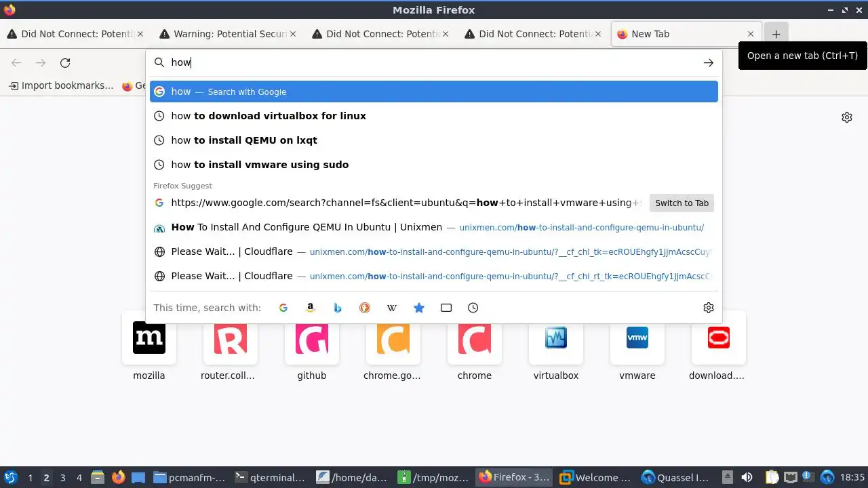This screenshot has width=868, height=488.
Task: Select 'how to install vmware using sudo'
Action: tap(434, 165)
